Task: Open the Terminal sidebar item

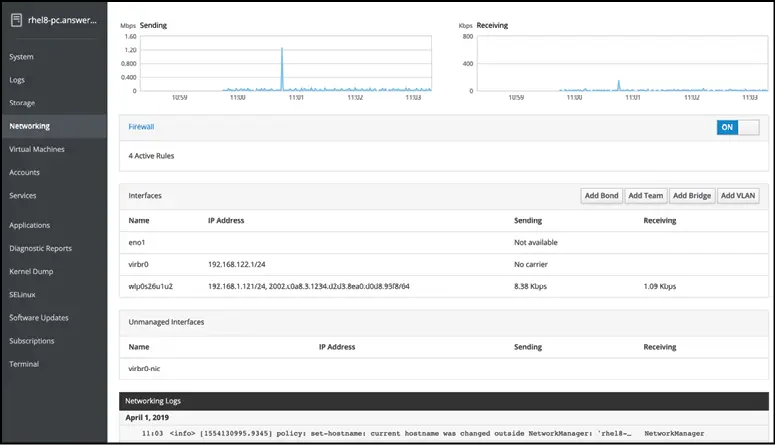Action: [24, 364]
